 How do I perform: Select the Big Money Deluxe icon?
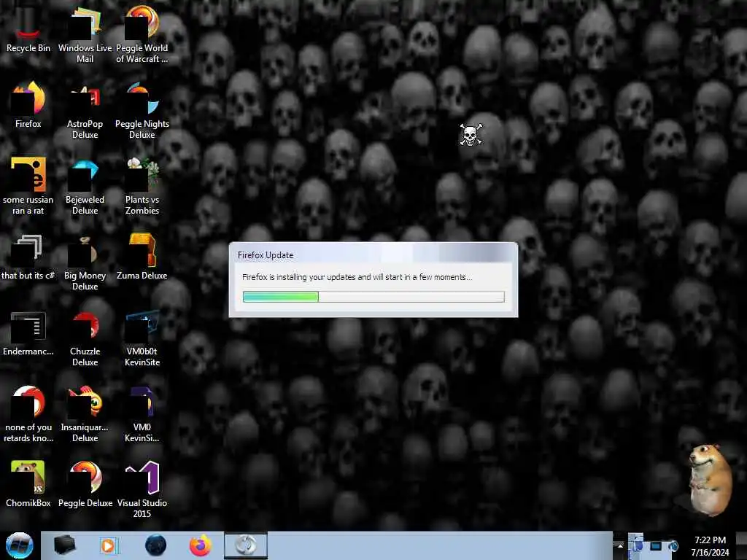(85, 262)
